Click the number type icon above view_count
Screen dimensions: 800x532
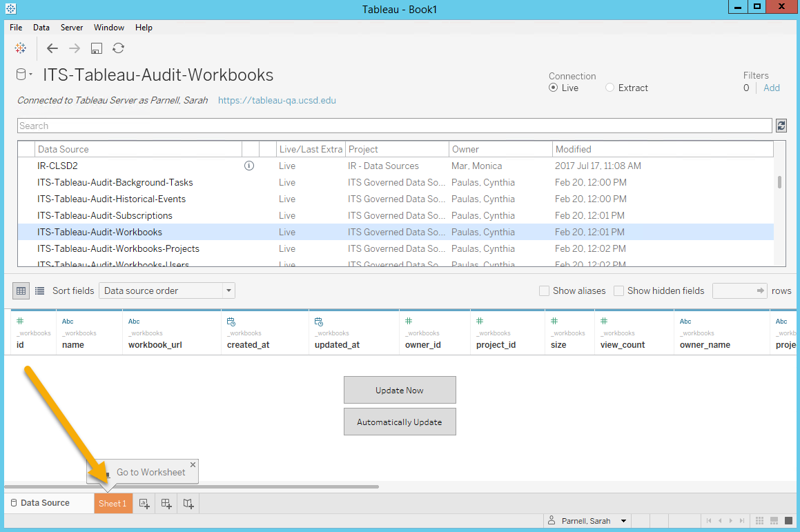604,321
